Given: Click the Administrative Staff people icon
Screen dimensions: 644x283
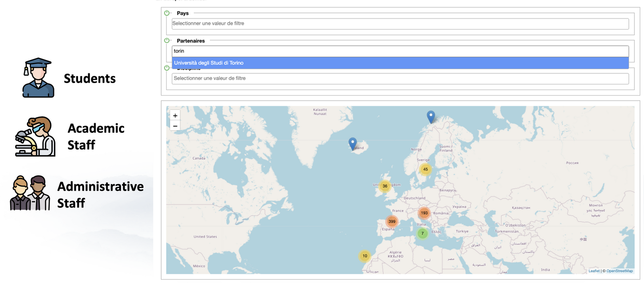Looking at the screenshot, I should 30,193.
